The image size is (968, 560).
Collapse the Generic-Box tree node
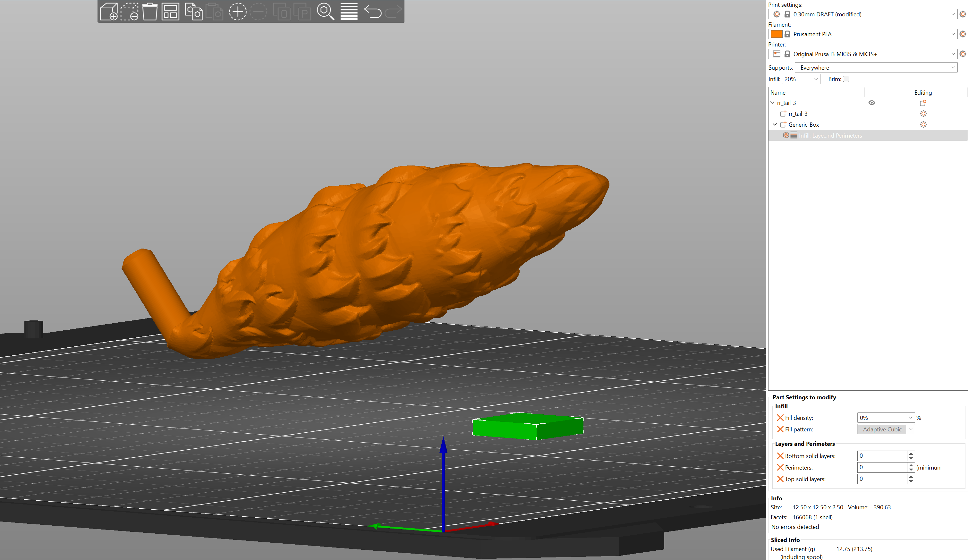coord(775,124)
